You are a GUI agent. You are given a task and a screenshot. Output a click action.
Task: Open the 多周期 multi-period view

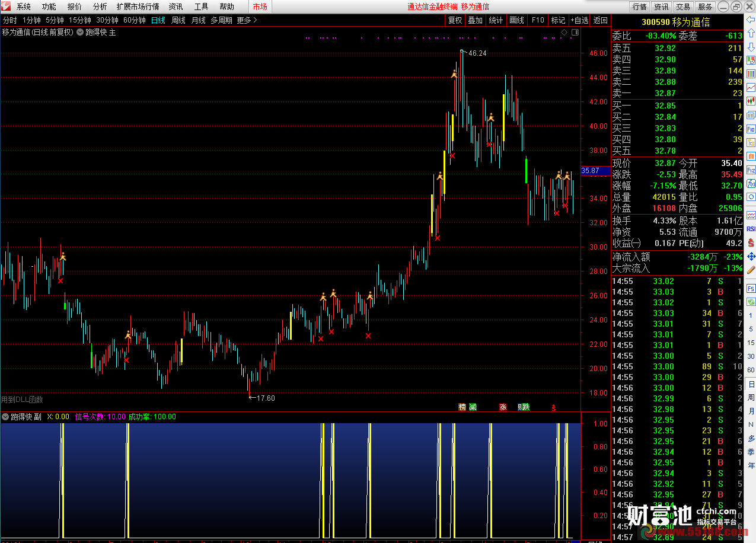point(222,20)
